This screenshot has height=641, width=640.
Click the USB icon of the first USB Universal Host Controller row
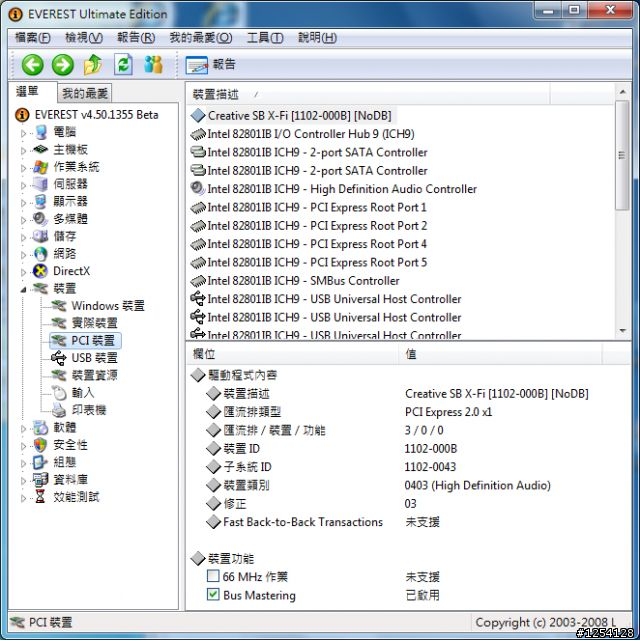tap(198, 299)
